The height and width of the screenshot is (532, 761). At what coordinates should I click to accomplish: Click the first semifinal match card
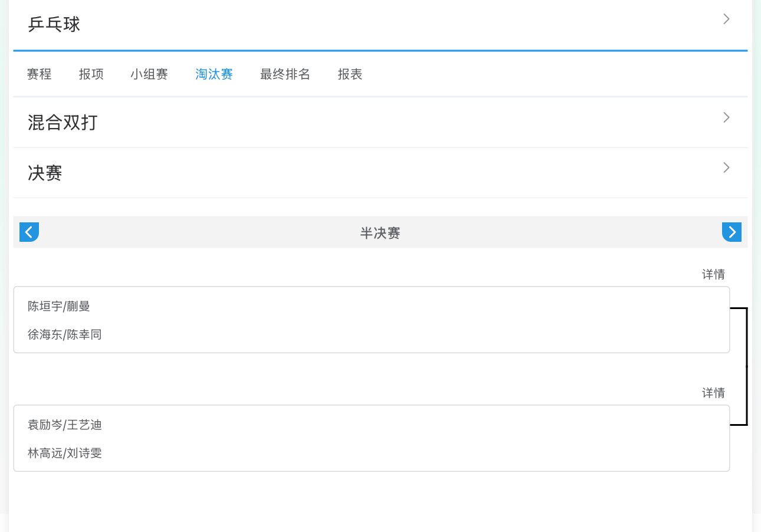[x=372, y=320]
